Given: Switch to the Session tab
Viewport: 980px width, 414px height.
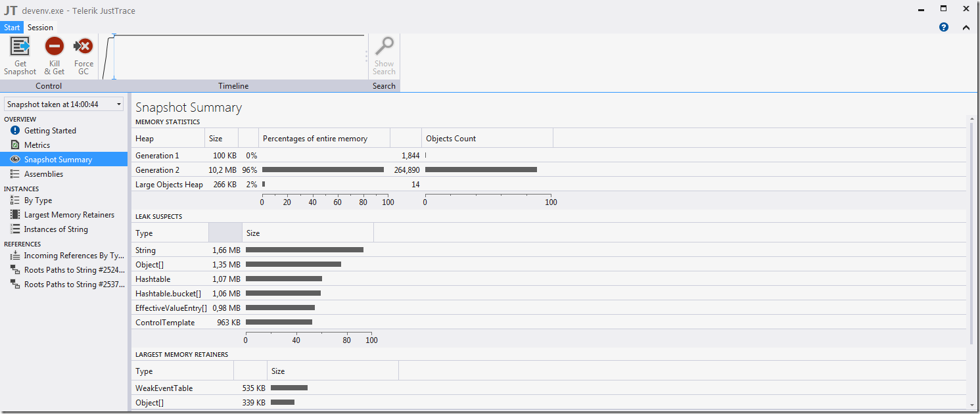Looking at the screenshot, I should coord(40,28).
